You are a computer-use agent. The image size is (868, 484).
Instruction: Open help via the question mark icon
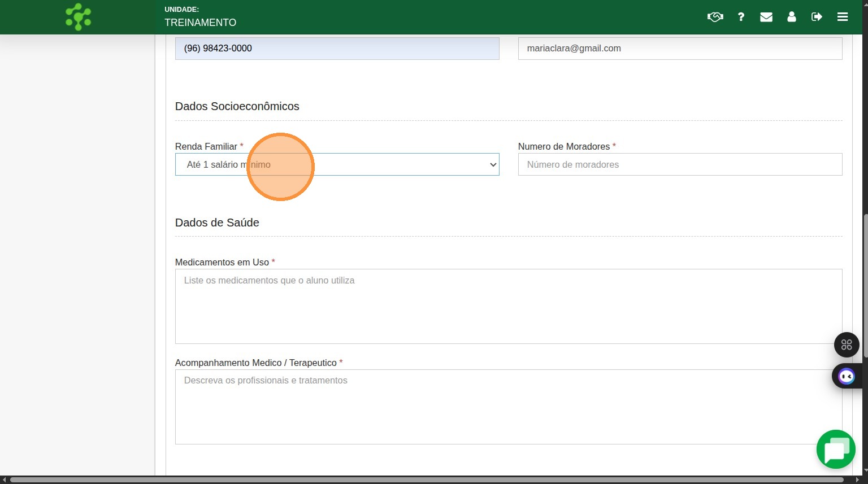pos(741,17)
